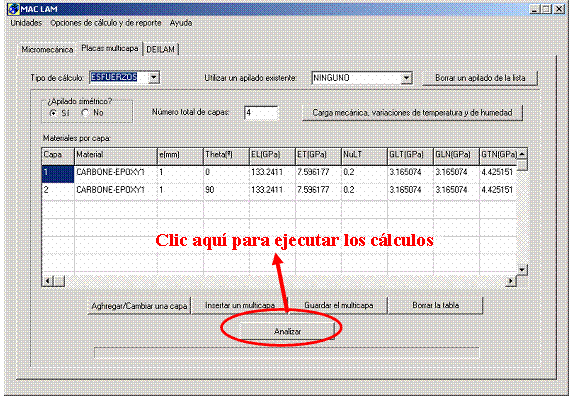Minimize the MAC LAM window
The height and width of the screenshot is (397, 576).
tap(534, 9)
